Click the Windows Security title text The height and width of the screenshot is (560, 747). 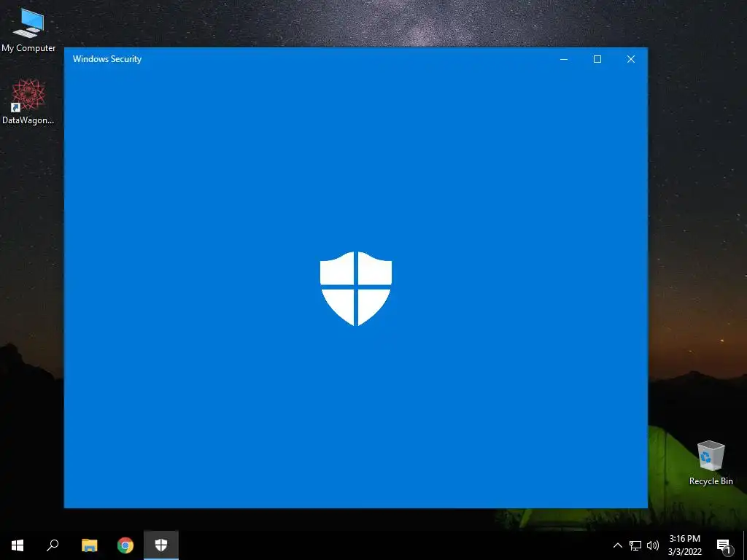(107, 59)
